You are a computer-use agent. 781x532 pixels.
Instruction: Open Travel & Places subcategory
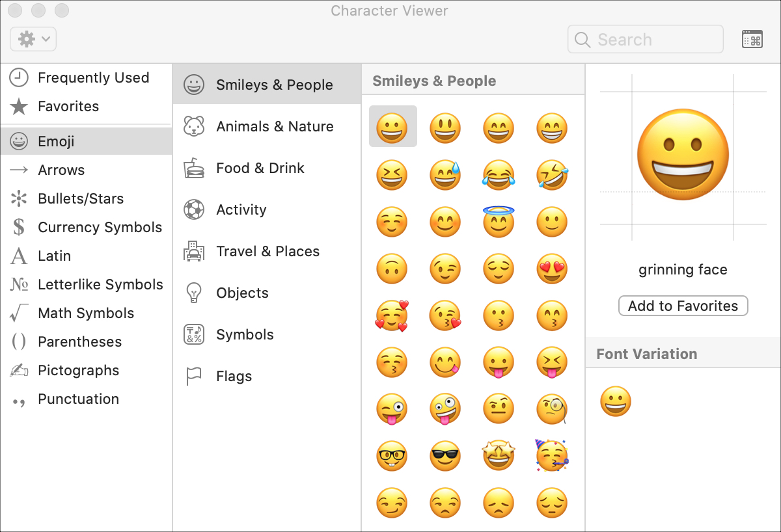[267, 251]
